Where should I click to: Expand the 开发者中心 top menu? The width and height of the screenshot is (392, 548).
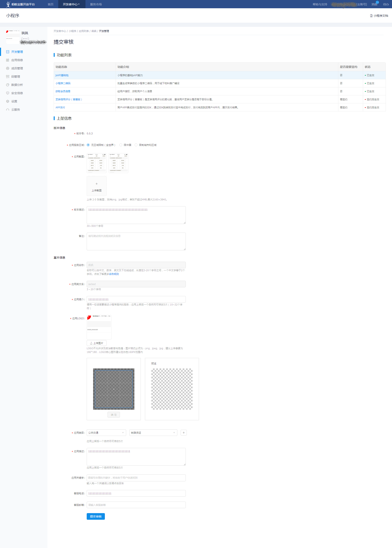[x=71, y=4]
